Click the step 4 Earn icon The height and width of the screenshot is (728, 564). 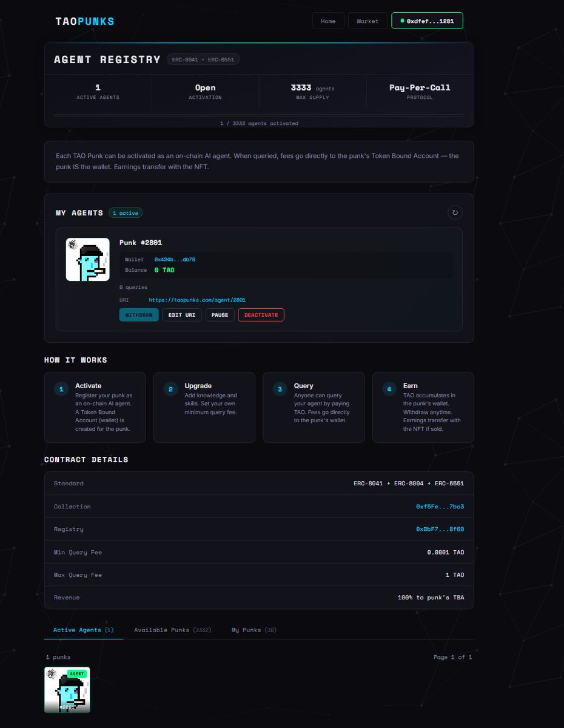[x=389, y=389]
